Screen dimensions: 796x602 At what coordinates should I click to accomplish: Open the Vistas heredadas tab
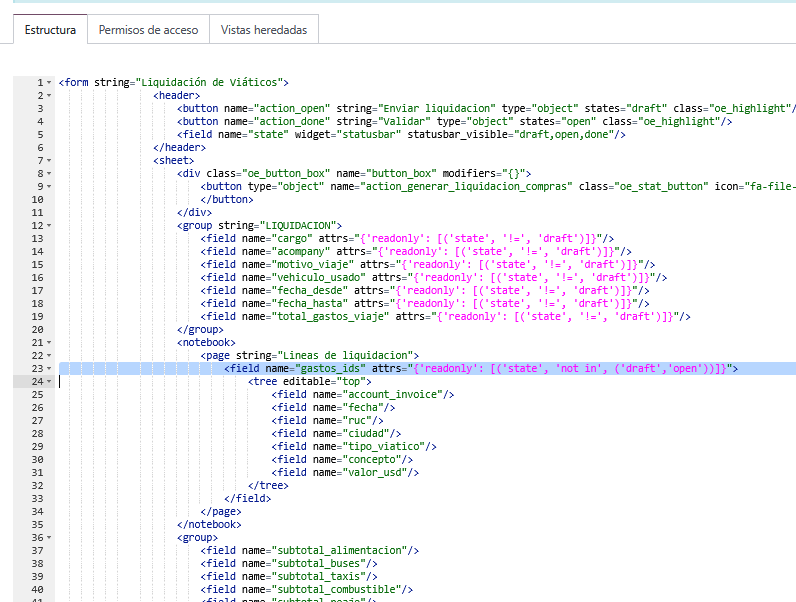(264, 30)
